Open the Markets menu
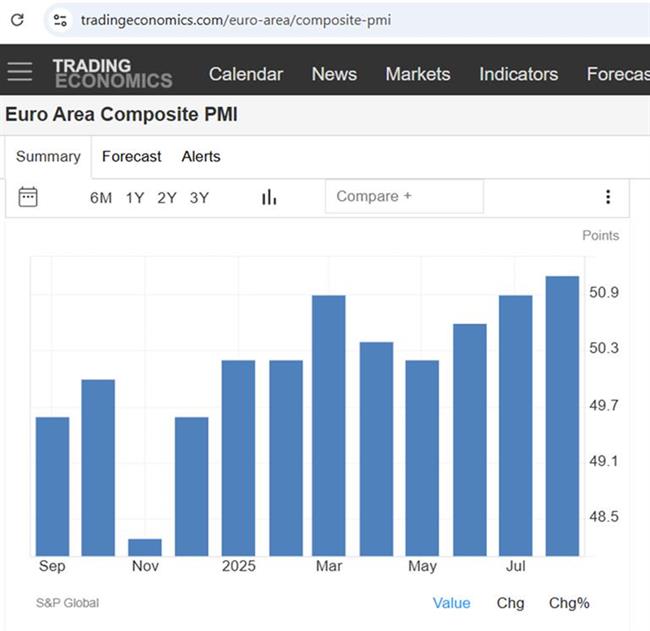The image size is (650, 631). [x=418, y=74]
